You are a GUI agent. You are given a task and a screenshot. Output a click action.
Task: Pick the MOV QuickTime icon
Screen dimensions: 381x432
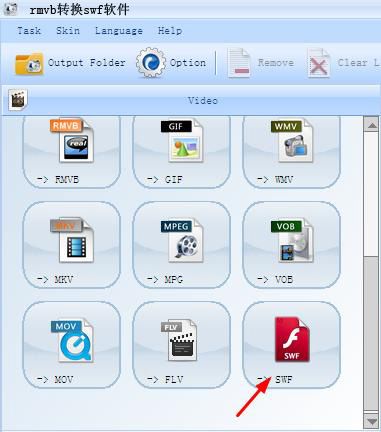click(72, 340)
